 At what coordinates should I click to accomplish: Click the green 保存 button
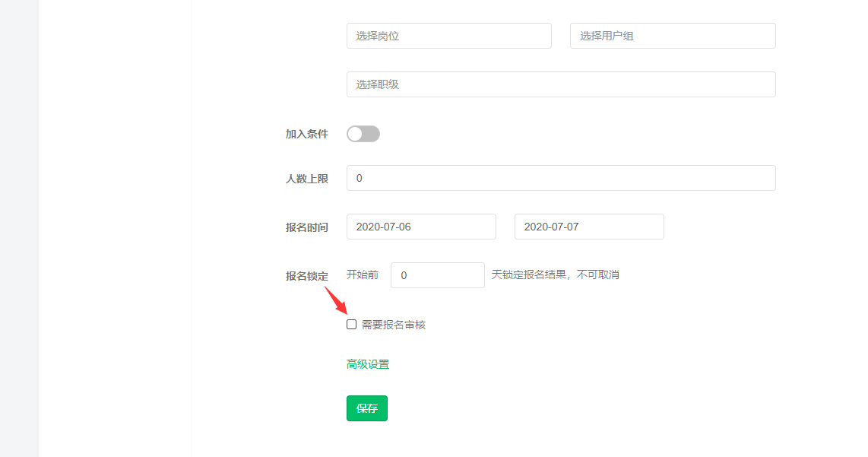click(x=367, y=408)
